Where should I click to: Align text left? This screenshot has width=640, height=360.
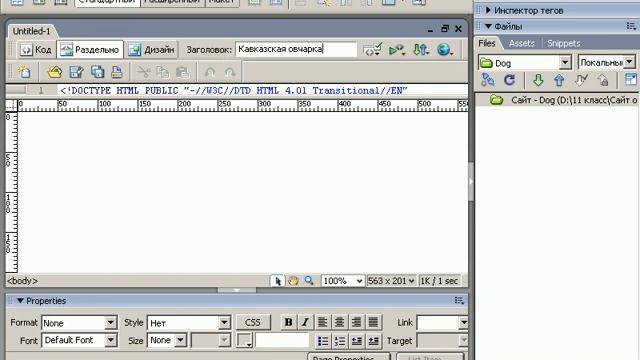[322, 322]
